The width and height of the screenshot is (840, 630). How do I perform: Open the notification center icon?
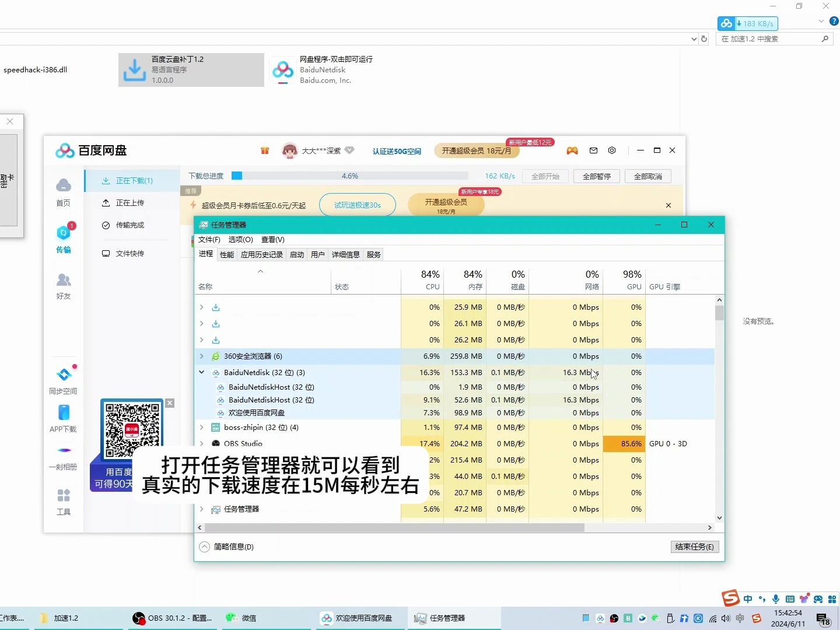point(823,619)
